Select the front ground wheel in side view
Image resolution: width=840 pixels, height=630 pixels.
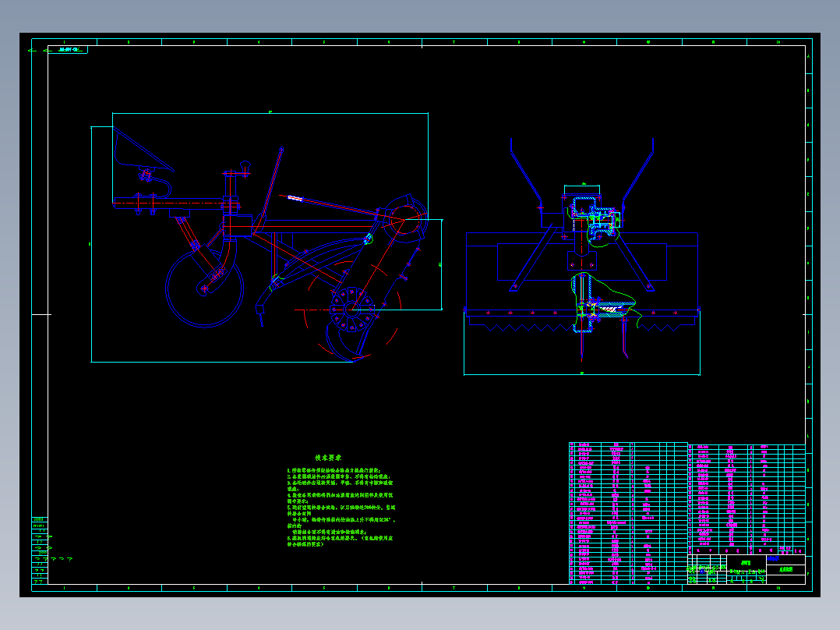205,288
